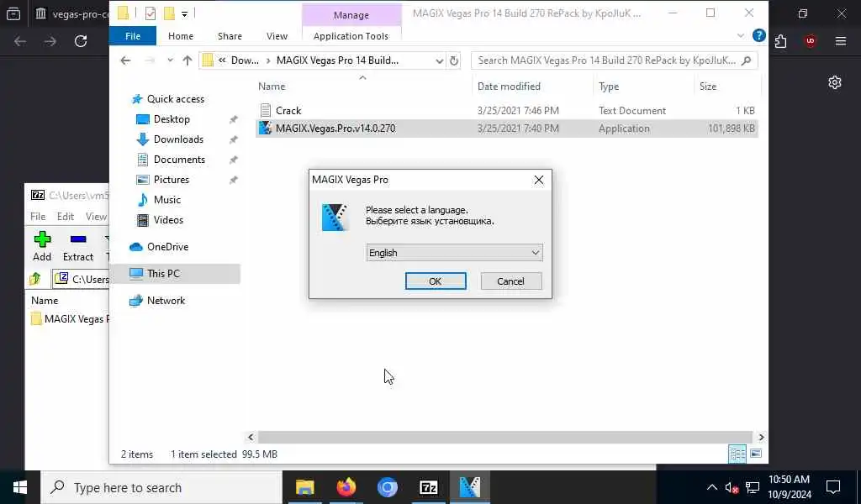Screen dimensions: 861x504
Task: Open the Share ribbon tab
Action: pyautogui.click(x=230, y=36)
